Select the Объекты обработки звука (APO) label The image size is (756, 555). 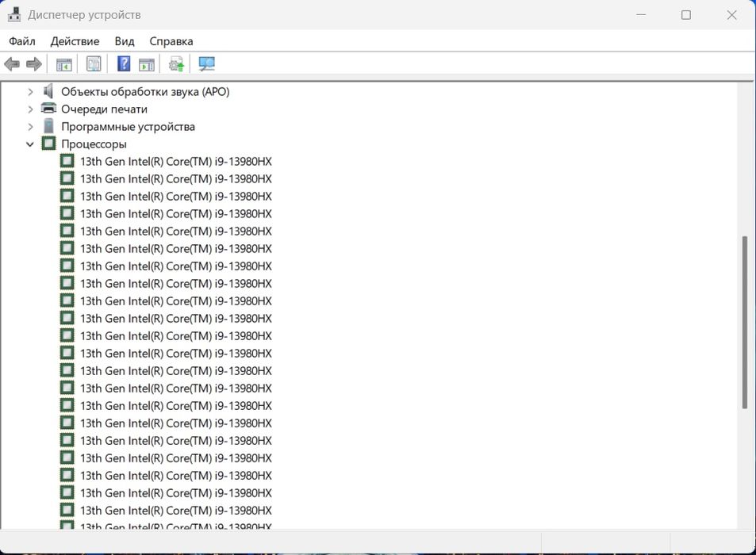pos(145,91)
